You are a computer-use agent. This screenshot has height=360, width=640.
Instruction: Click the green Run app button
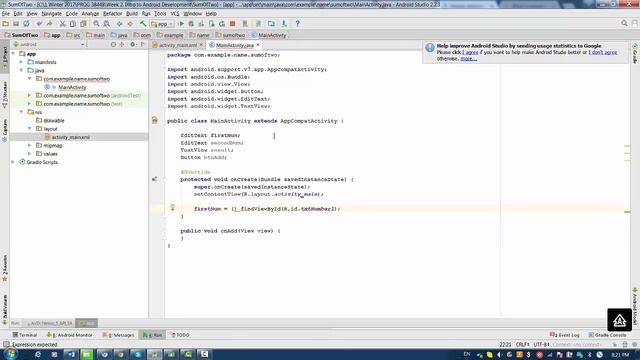pos(181,24)
